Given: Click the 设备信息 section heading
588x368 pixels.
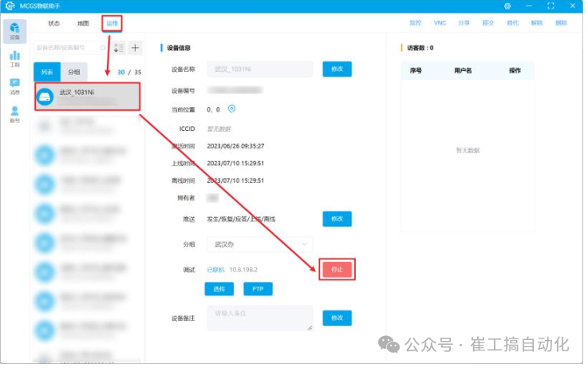Looking at the screenshot, I should point(179,48).
